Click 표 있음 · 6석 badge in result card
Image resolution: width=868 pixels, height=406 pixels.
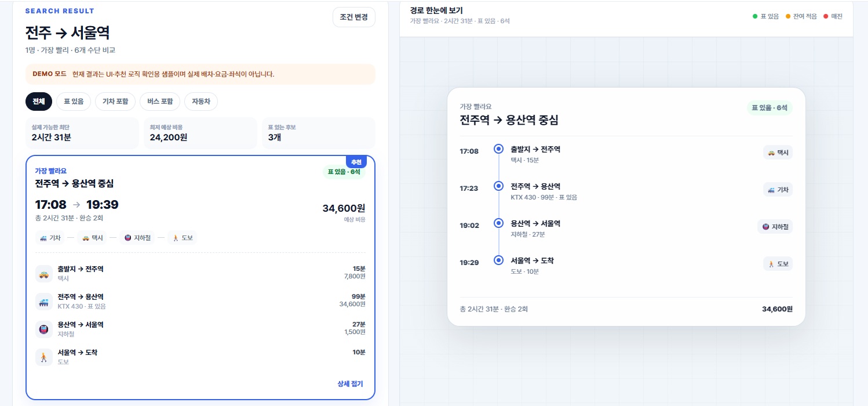tap(344, 172)
